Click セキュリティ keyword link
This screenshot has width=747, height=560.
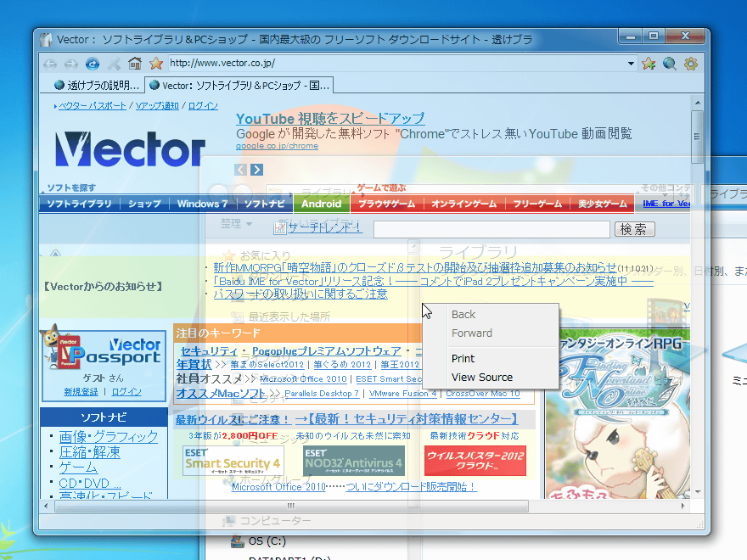click(209, 351)
